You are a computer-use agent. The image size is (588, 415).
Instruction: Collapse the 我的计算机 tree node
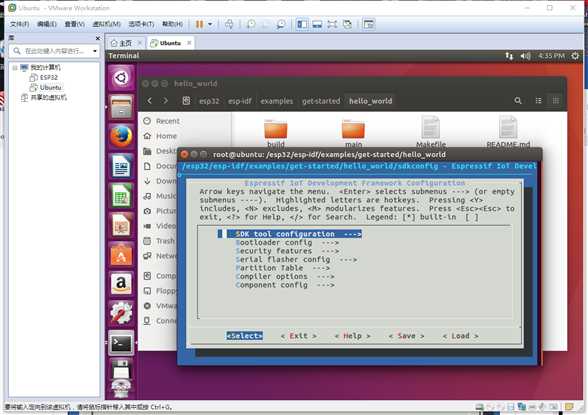click(15, 68)
